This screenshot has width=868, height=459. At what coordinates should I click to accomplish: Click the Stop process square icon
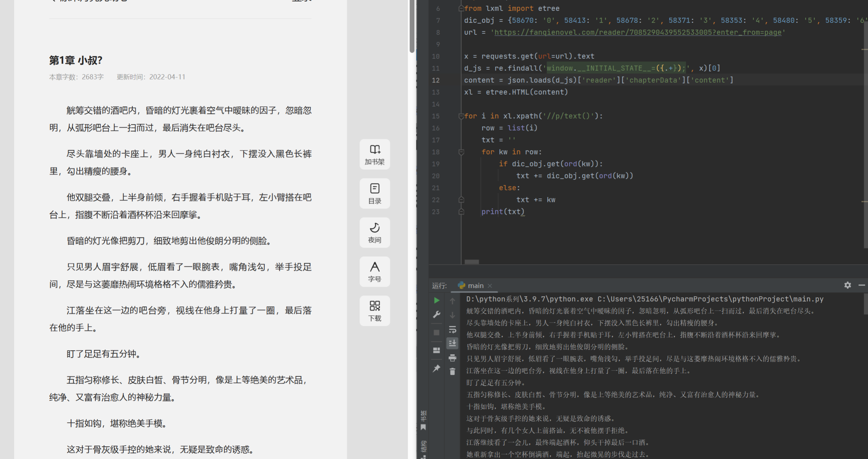(437, 332)
